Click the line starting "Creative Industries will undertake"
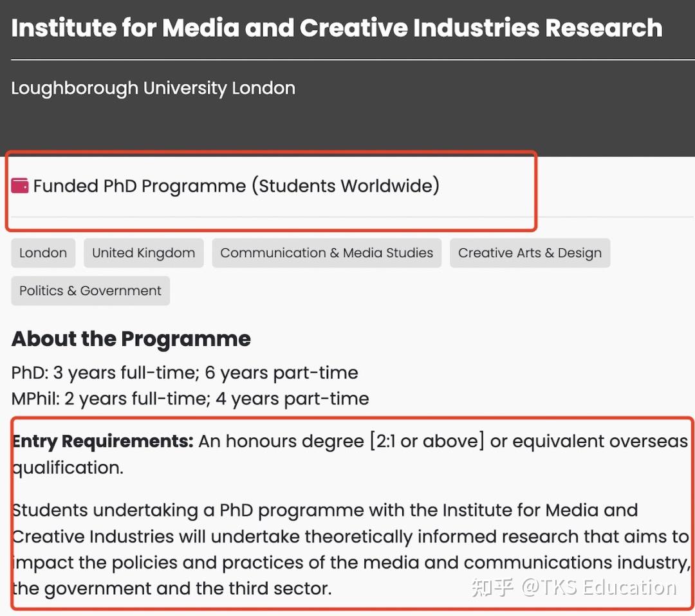The height and width of the screenshot is (616, 695). [x=351, y=536]
